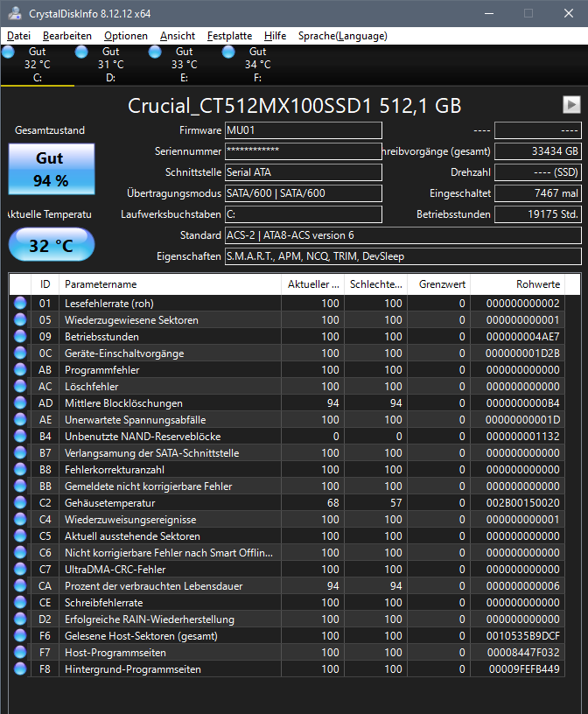Click the Eigenschaften features field

tap(403, 256)
